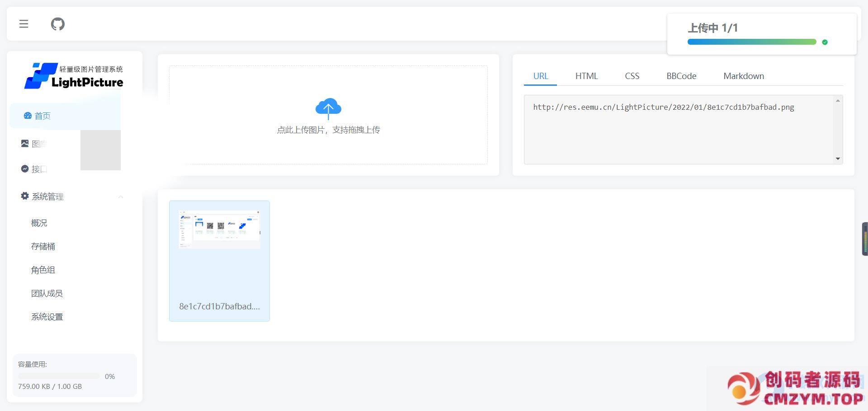The image size is (868, 411).
Task: Select the BBCode tab
Action: pyautogui.click(x=681, y=76)
